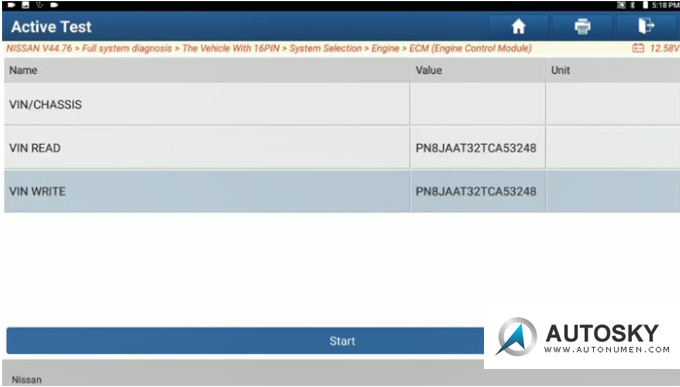
Task: Print the Active Test report
Action: [582, 26]
